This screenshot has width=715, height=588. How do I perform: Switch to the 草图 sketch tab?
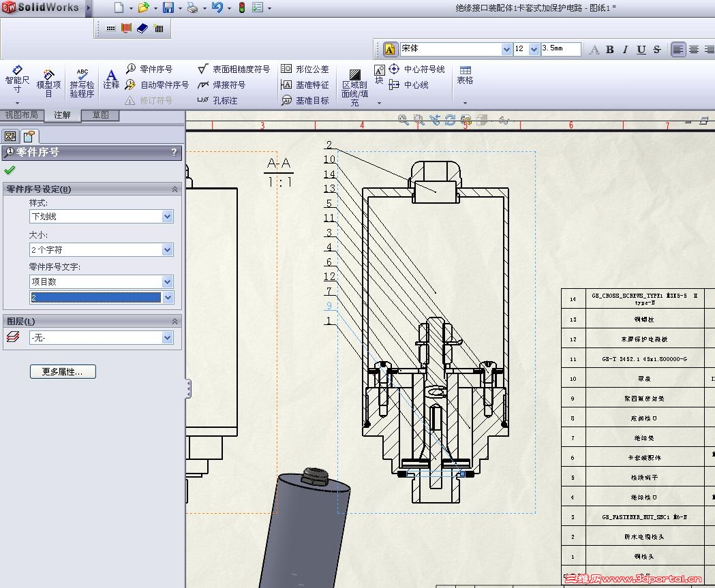(x=100, y=115)
